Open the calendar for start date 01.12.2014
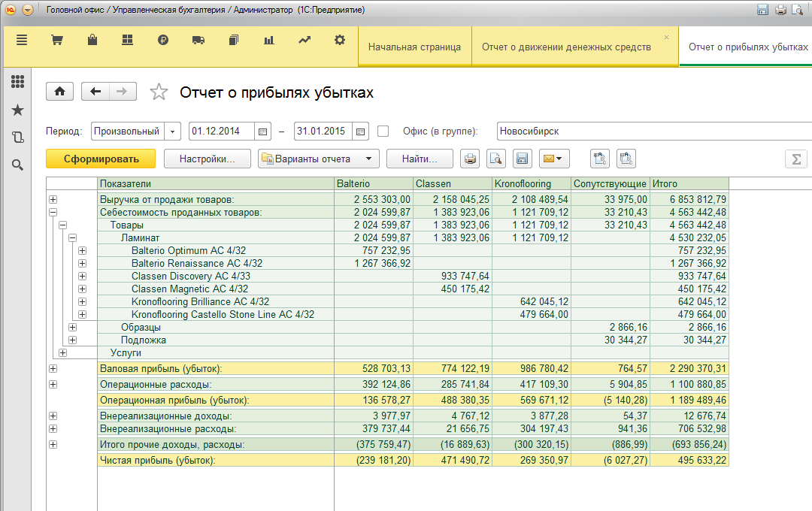The width and height of the screenshot is (812, 511). [262, 132]
